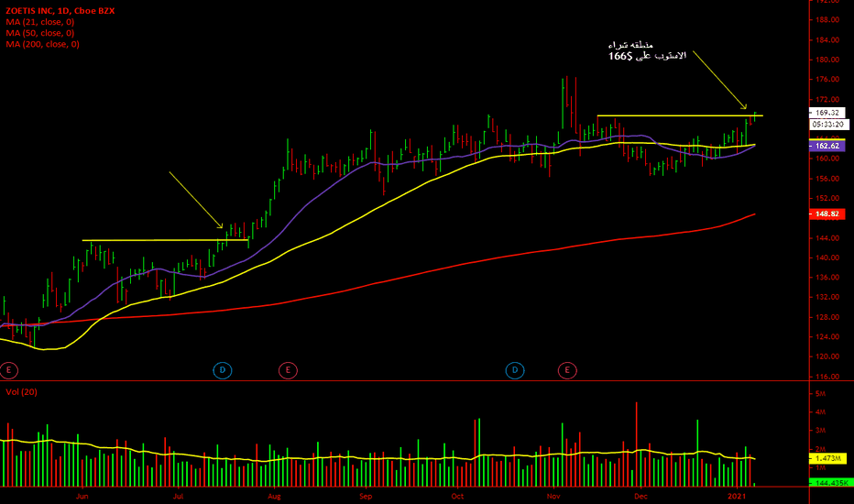This screenshot has width=854, height=504.
Task: Click the MA (50, close, 0) legend
Action: (x=39, y=33)
